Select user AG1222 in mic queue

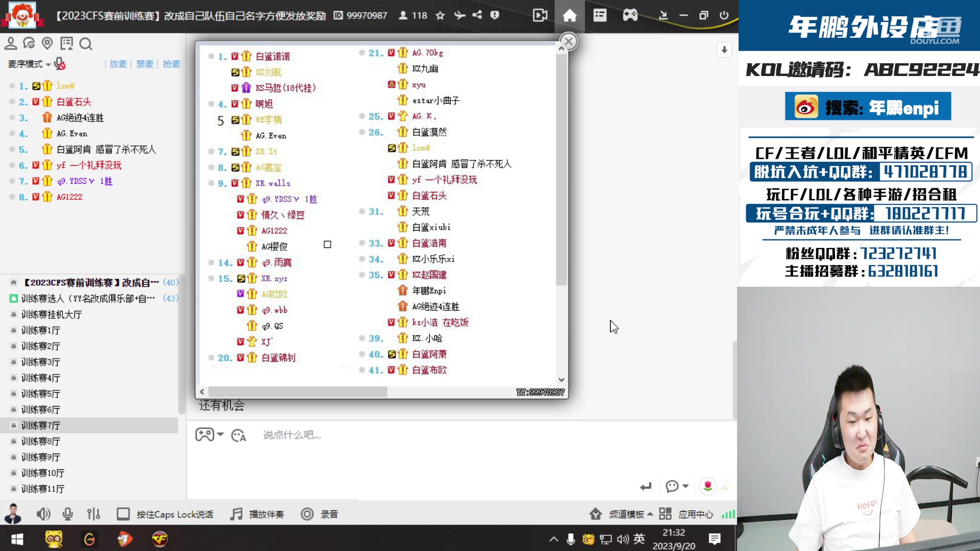tap(69, 197)
